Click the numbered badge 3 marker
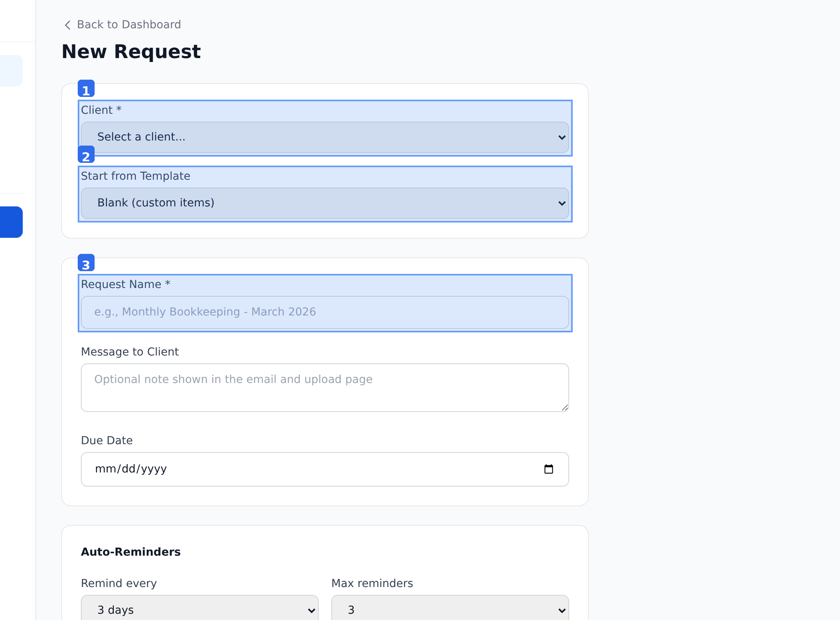This screenshot has width=840, height=620. point(86,263)
